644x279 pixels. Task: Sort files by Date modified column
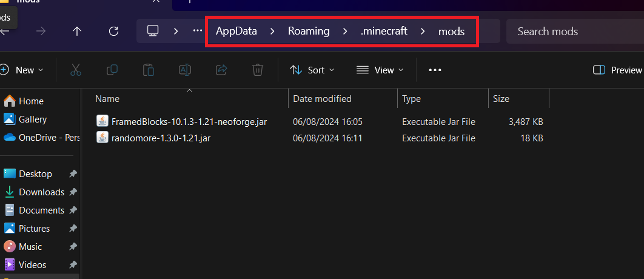[322, 99]
